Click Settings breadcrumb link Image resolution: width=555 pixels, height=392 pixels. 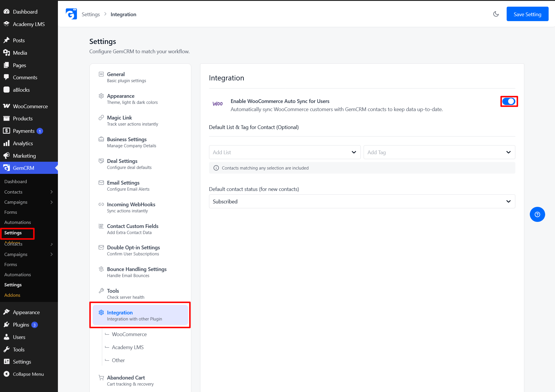(x=91, y=14)
